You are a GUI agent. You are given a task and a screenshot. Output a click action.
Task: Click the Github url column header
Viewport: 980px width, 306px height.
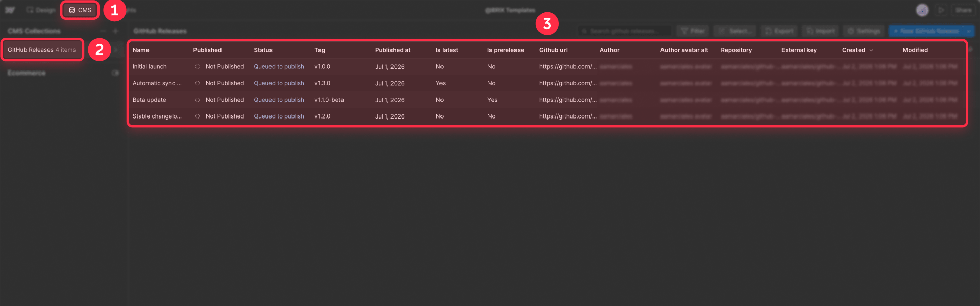click(x=553, y=50)
